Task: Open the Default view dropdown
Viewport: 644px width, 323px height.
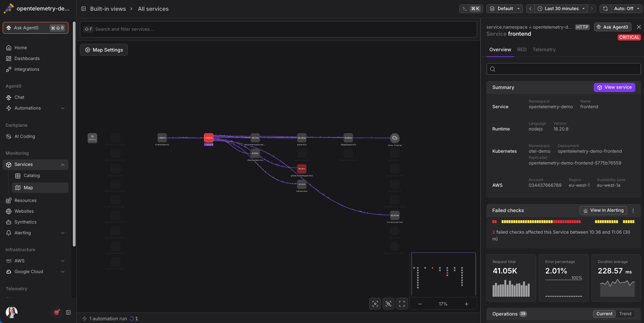Action: pyautogui.click(x=504, y=9)
